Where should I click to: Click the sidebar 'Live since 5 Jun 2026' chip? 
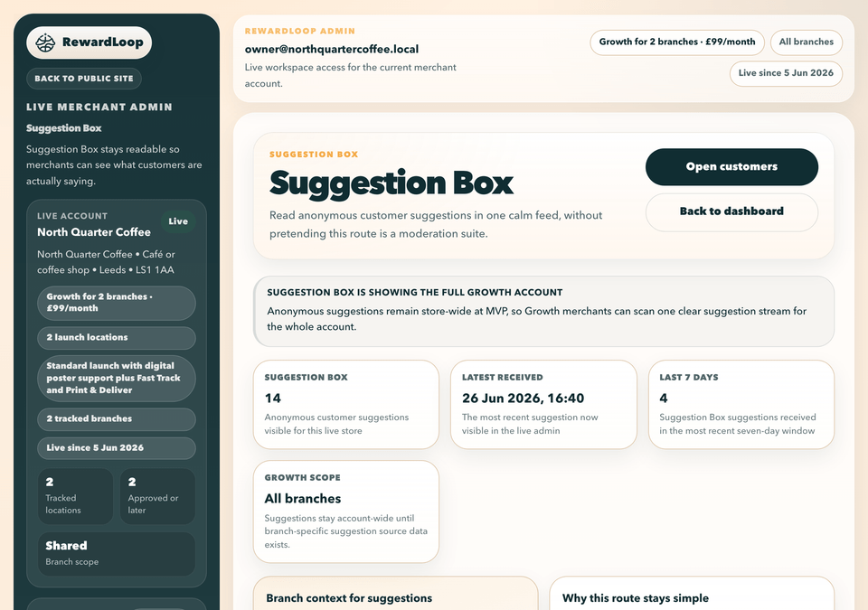117,448
